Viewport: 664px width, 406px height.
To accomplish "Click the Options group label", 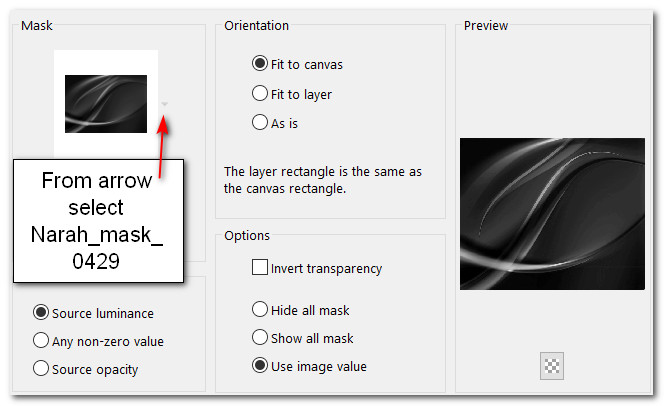I will (x=247, y=236).
